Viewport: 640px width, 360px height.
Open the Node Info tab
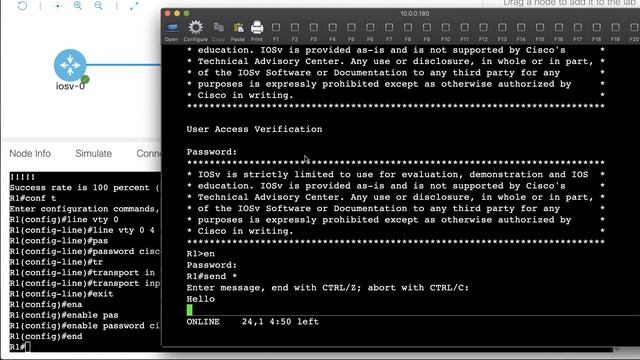pos(30,153)
